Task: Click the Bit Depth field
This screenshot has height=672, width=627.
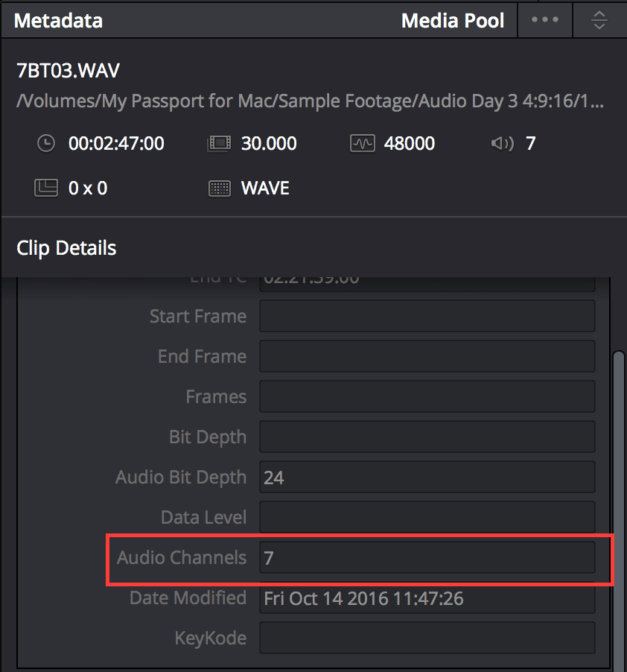Action: [x=427, y=437]
